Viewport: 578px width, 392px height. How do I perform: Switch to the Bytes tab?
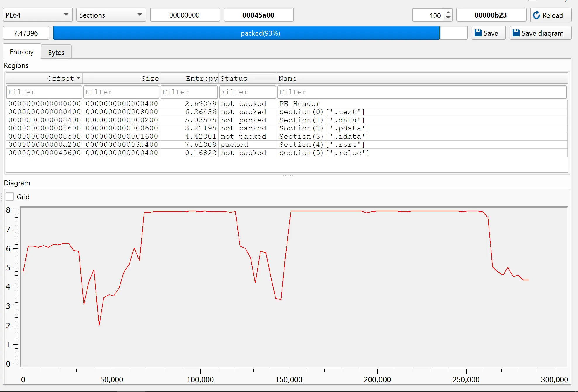56,52
